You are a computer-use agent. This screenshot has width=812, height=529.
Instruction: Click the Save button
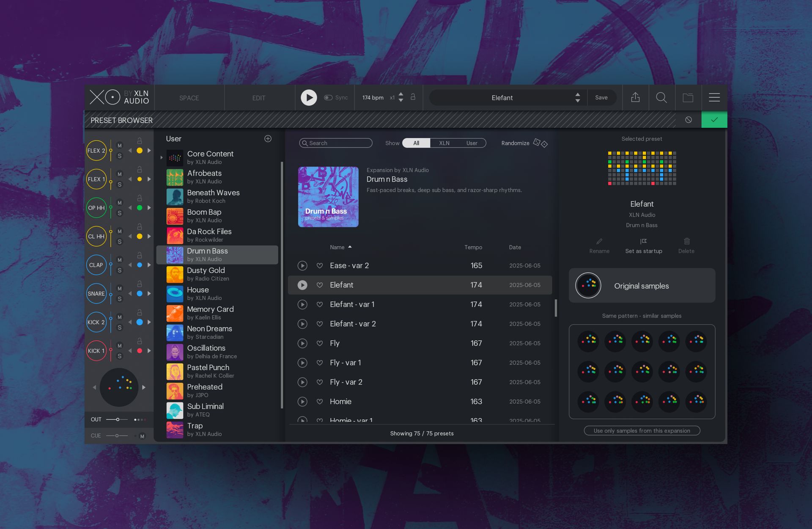tap(601, 98)
